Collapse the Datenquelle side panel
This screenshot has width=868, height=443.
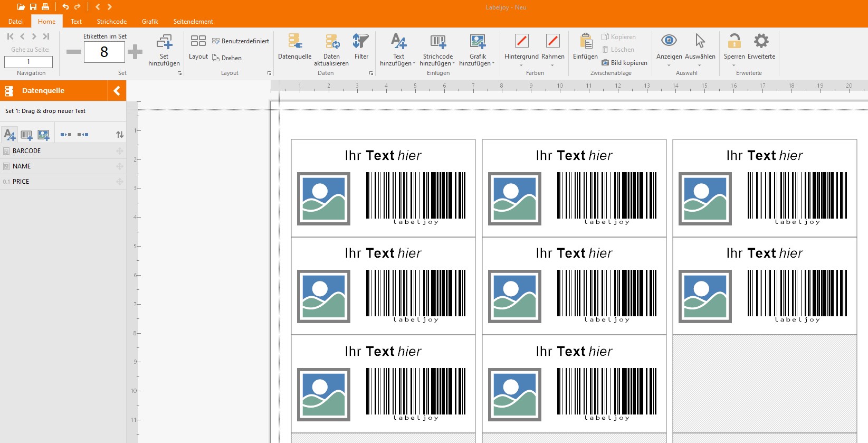tap(117, 91)
